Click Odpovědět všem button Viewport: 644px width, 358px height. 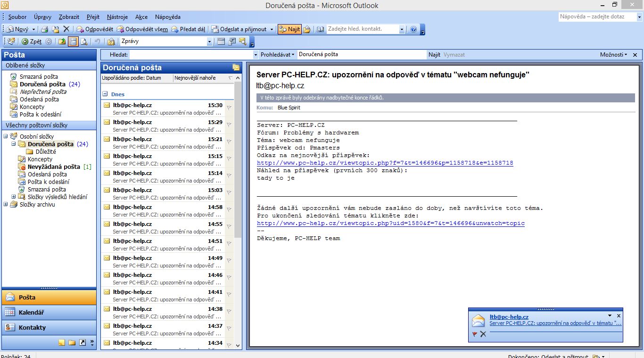pyautogui.click(x=142, y=29)
